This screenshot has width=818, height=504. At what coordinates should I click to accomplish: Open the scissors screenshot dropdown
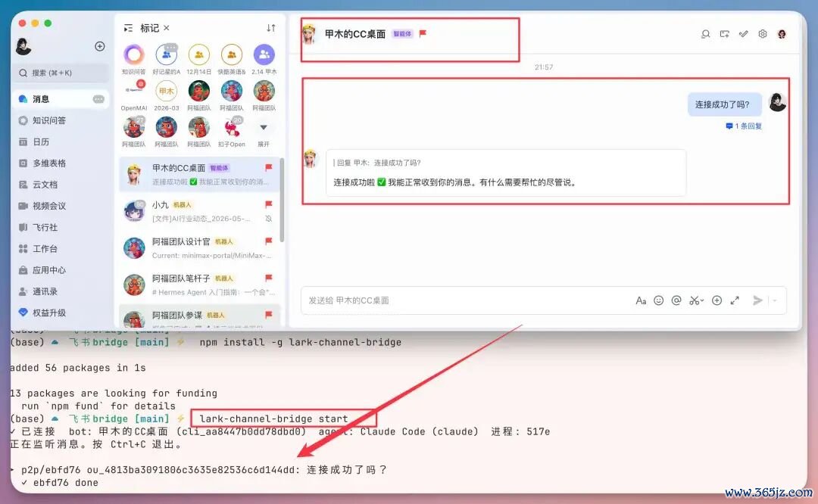[x=697, y=300]
